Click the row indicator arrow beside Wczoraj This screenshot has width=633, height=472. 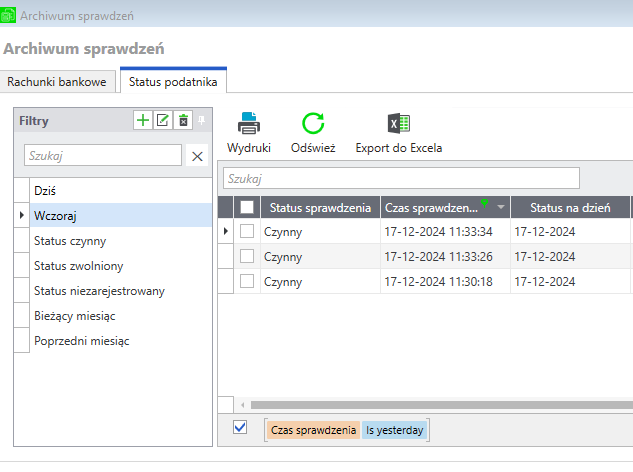click(x=22, y=215)
